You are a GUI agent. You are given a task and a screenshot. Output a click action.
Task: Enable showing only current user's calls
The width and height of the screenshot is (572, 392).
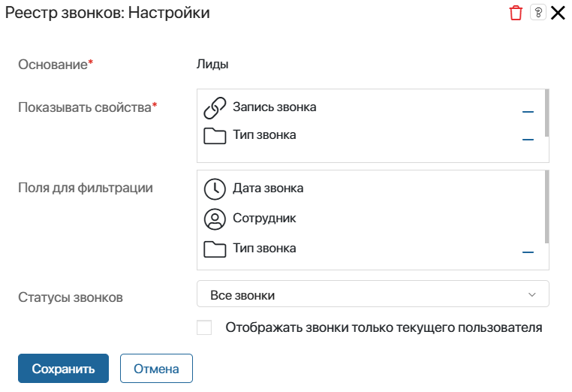[x=204, y=327]
